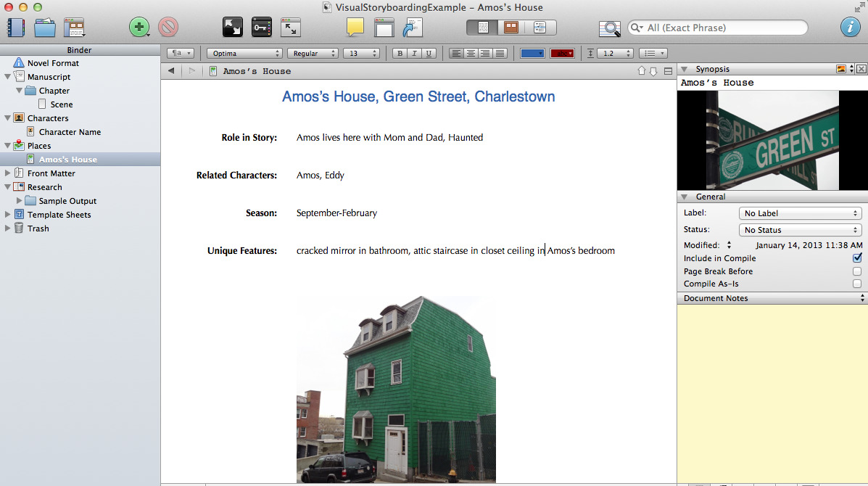The image size is (868, 486).
Task: Select Character Name in the Binder
Action: pos(70,132)
